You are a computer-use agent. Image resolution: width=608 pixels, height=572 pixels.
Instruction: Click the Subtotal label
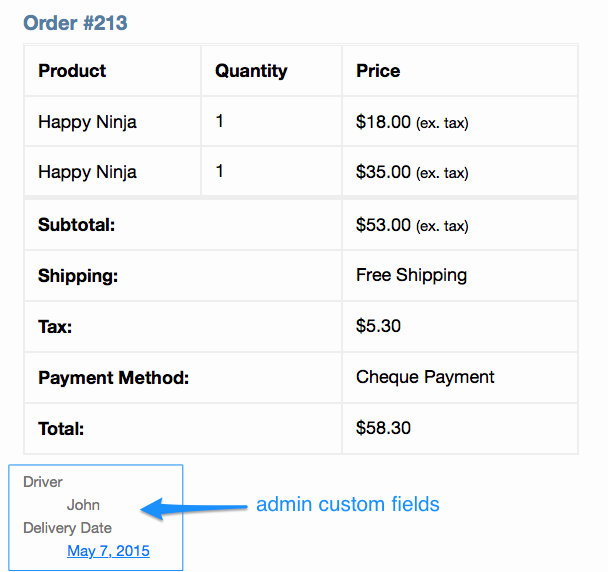tap(76, 225)
